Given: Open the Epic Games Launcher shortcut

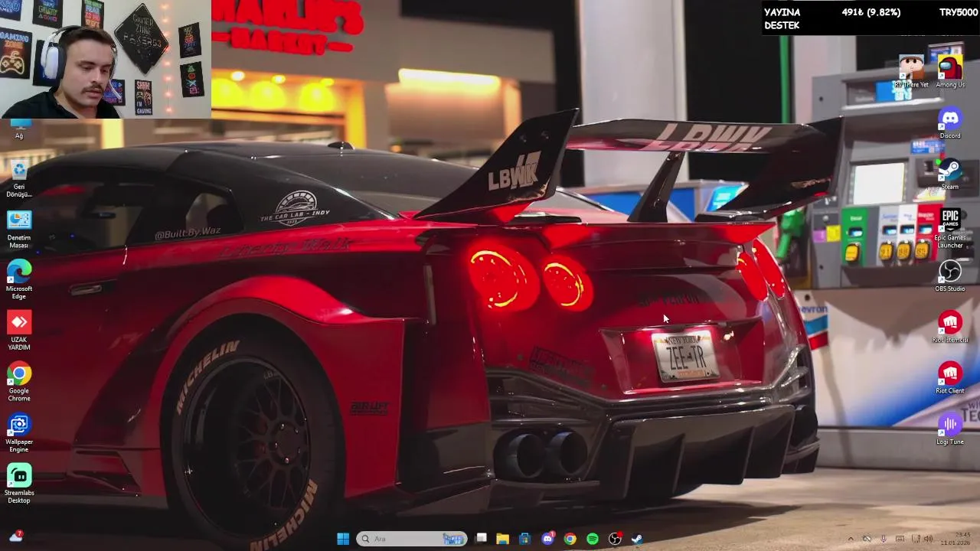Looking at the screenshot, I should coord(950,229).
